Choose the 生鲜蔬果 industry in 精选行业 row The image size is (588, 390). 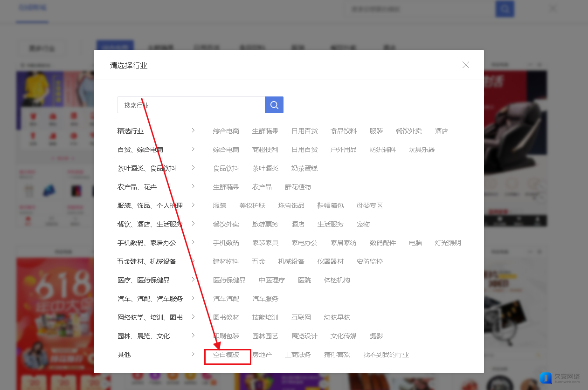point(265,131)
